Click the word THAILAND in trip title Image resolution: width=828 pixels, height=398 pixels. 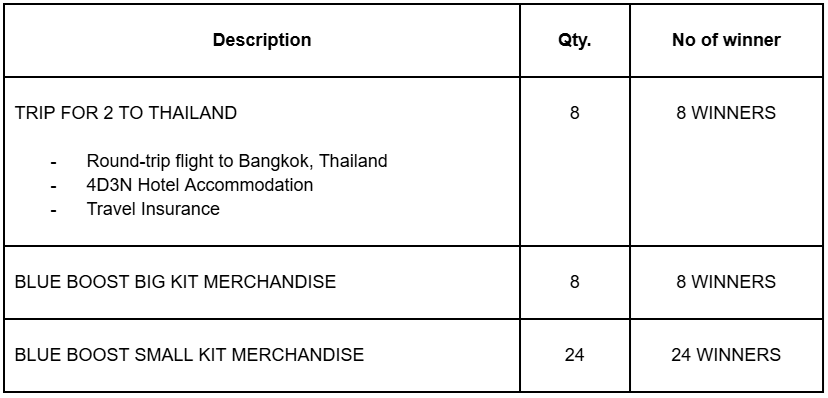tap(191, 113)
